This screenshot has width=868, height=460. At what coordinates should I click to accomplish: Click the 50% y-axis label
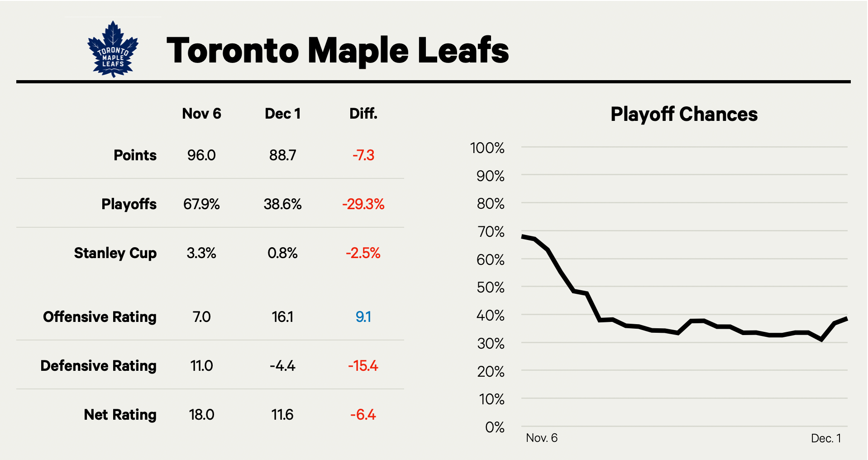point(490,287)
